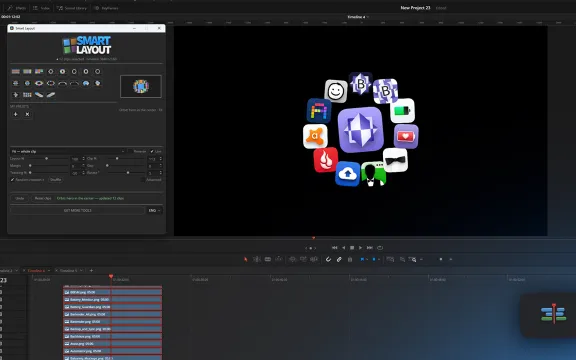Viewport: 576px width, 360px height.
Task: Activate the Blade Edit Mode tool
Action: (x=268, y=259)
